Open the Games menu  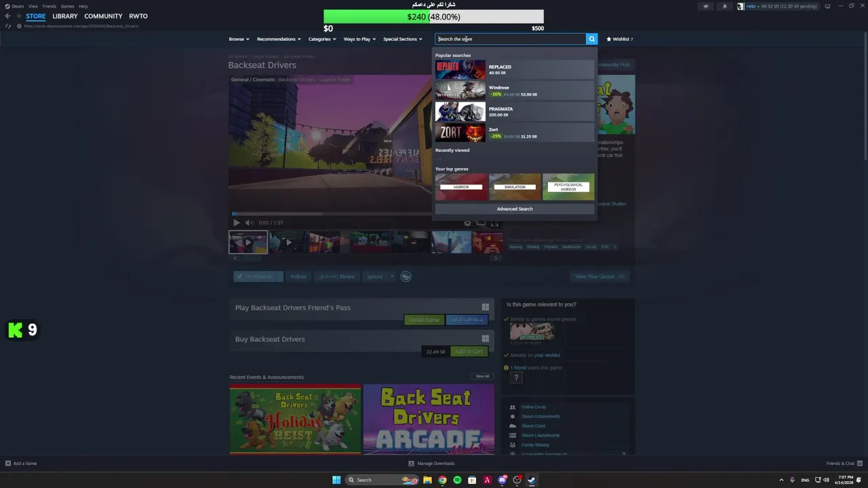point(67,6)
